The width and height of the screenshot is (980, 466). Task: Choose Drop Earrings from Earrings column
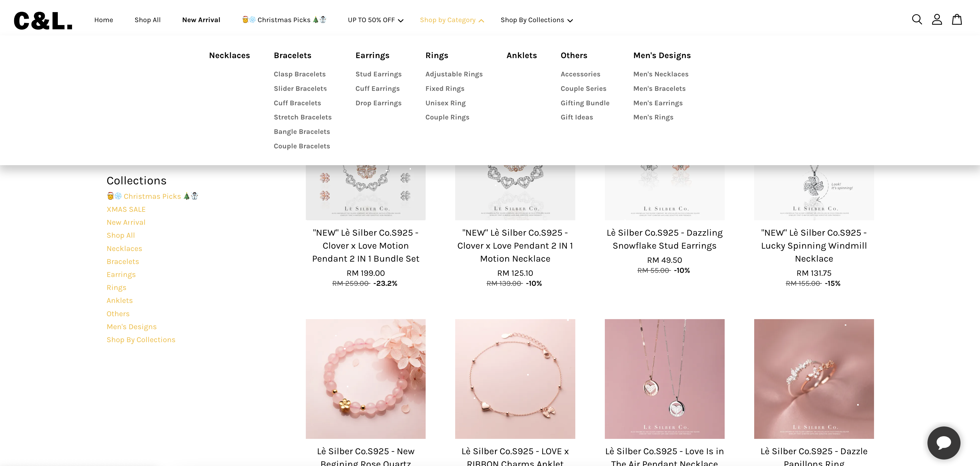(378, 103)
